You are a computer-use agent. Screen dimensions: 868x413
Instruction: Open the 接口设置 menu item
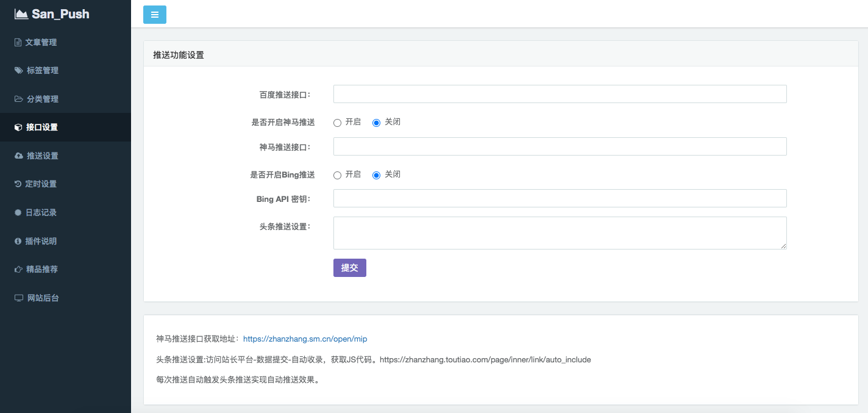pos(42,127)
